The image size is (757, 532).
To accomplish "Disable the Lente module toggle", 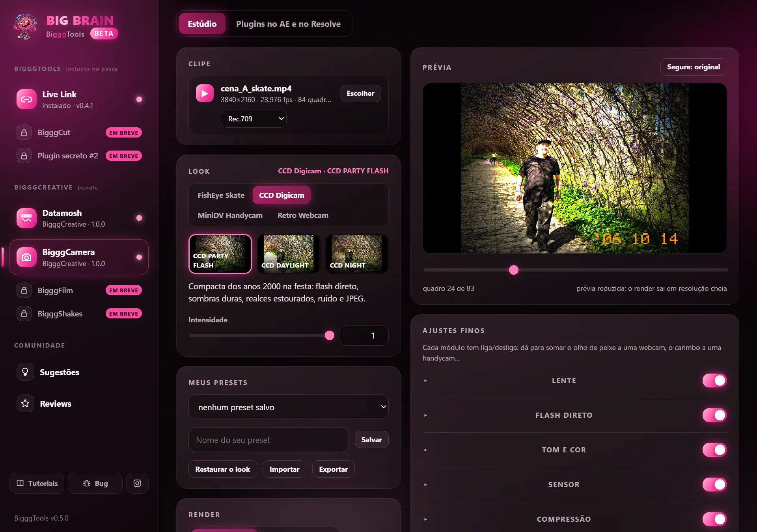I will (714, 381).
